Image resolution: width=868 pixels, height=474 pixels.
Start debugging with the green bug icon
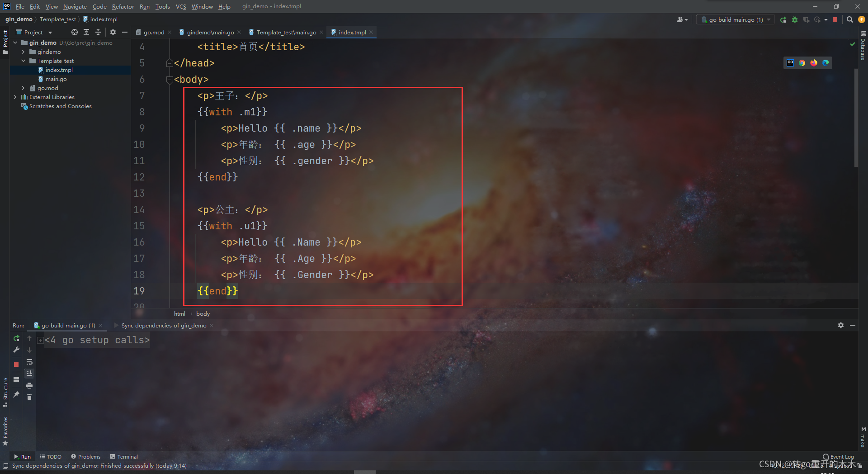pyautogui.click(x=795, y=19)
